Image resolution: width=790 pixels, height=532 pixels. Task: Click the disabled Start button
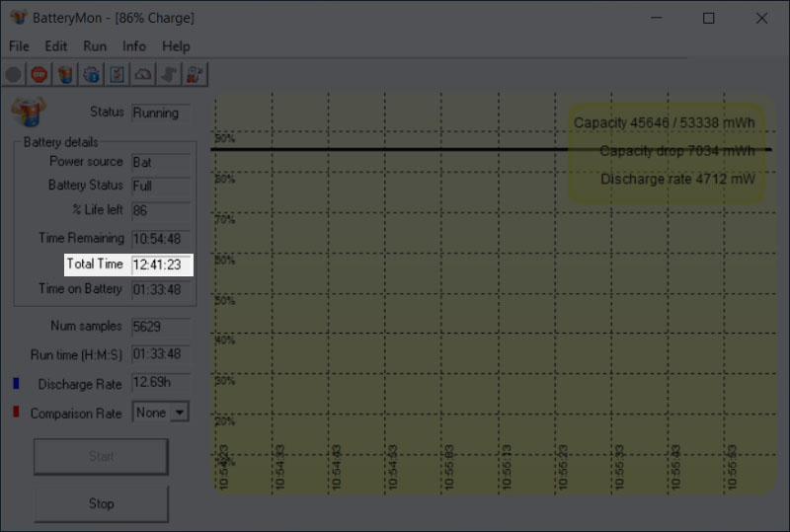tap(102, 456)
